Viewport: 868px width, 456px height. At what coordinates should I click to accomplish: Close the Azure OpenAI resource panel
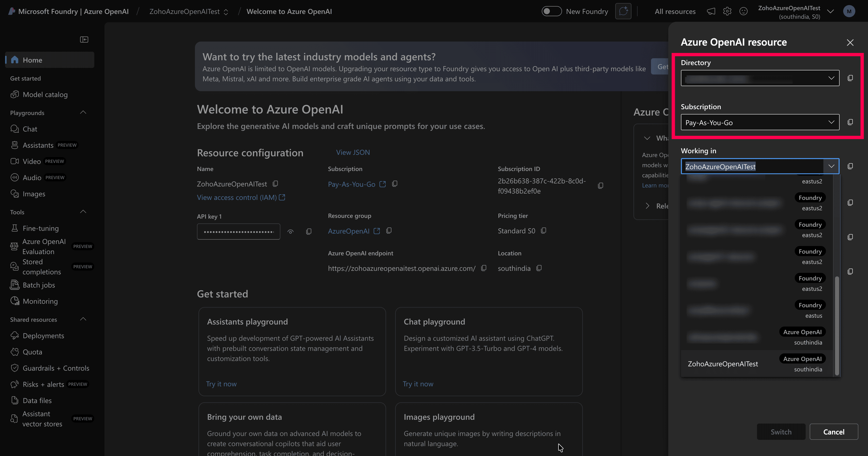point(850,43)
